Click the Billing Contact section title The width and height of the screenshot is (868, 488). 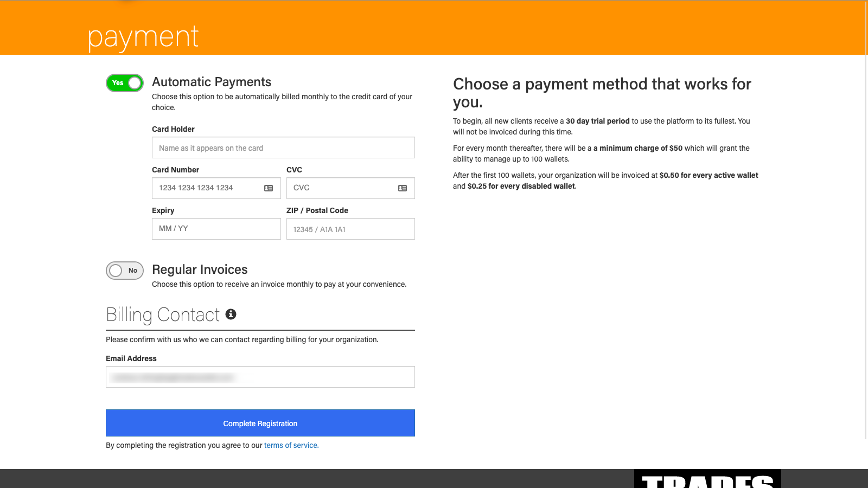pos(163,315)
